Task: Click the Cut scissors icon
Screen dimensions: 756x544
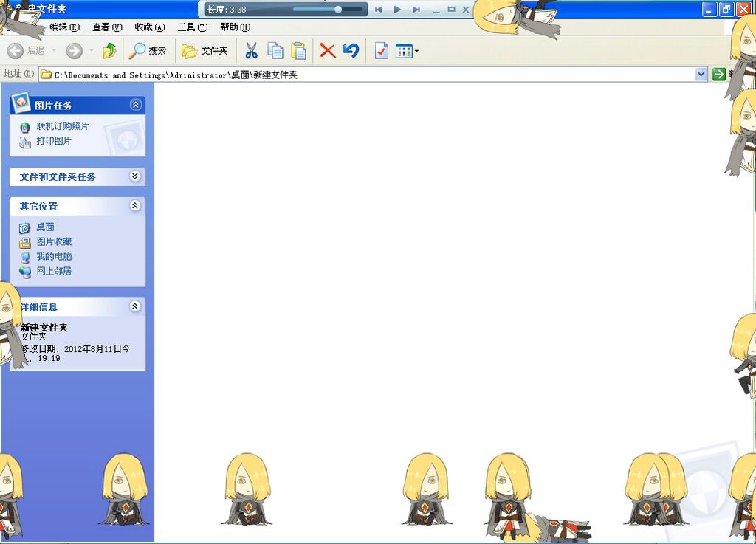Action: pyautogui.click(x=251, y=51)
